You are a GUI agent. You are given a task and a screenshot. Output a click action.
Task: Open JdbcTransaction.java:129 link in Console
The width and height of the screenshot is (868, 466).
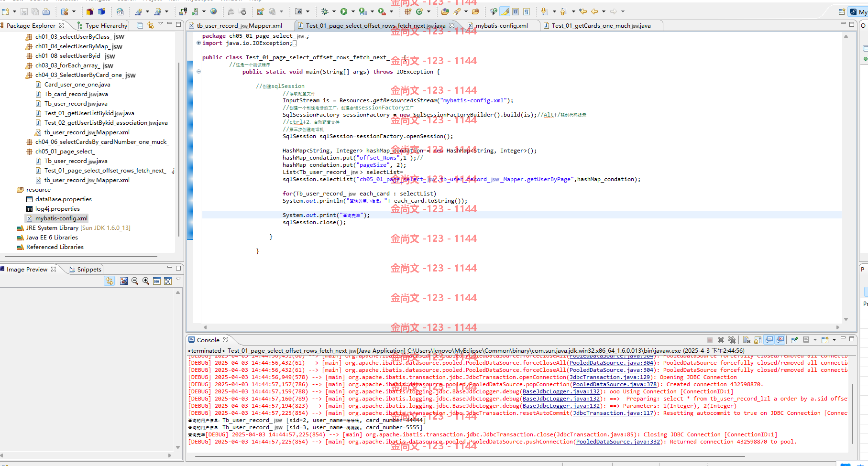click(610, 377)
